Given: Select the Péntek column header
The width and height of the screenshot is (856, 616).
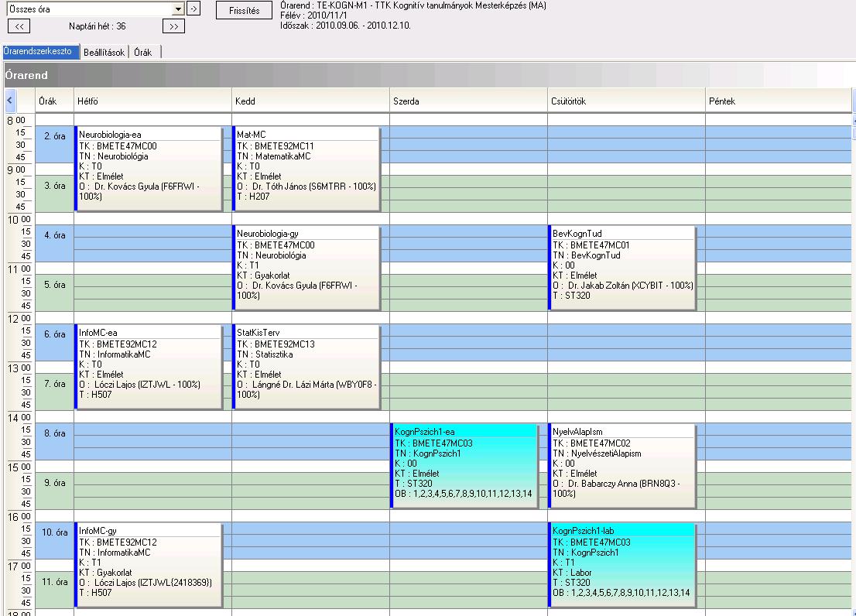Looking at the screenshot, I should pos(779,101).
